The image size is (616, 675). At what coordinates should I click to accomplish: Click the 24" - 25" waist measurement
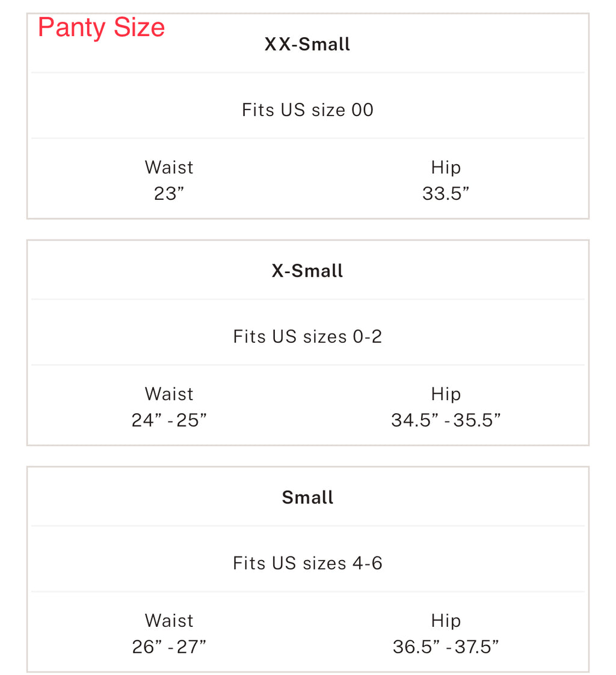click(169, 421)
